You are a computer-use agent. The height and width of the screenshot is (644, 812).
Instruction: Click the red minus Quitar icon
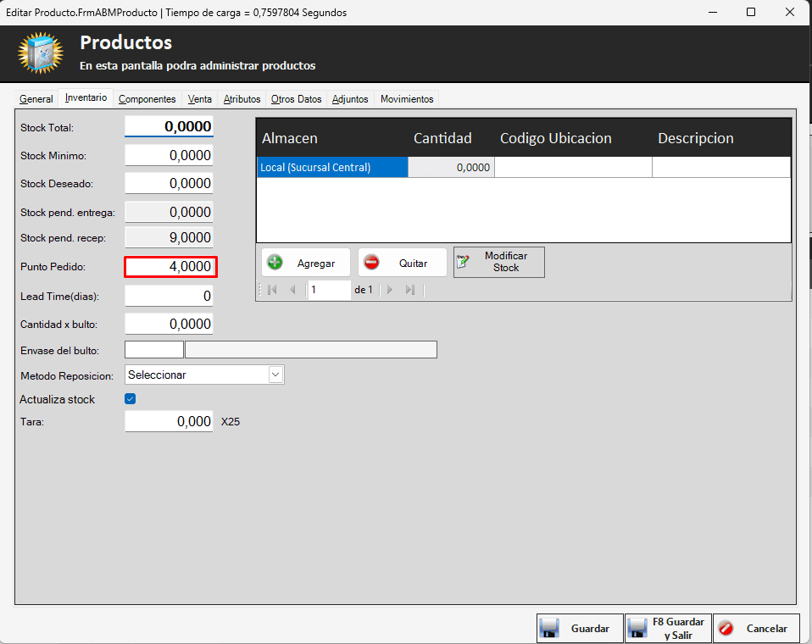point(371,263)
